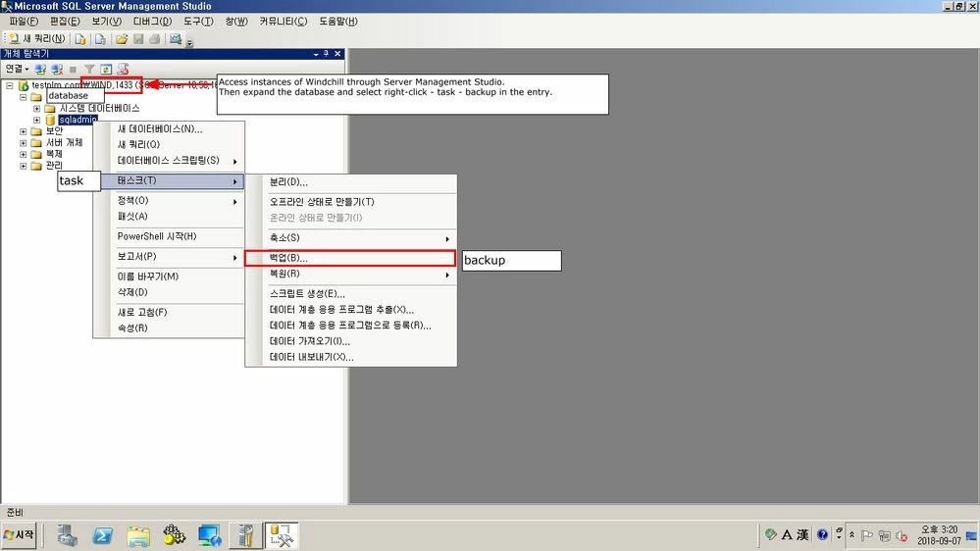The width and height of the screenshot is (980, 551).
Task: Open Windows PowerShell from the taskbar
Action: (x=103, y=535)
